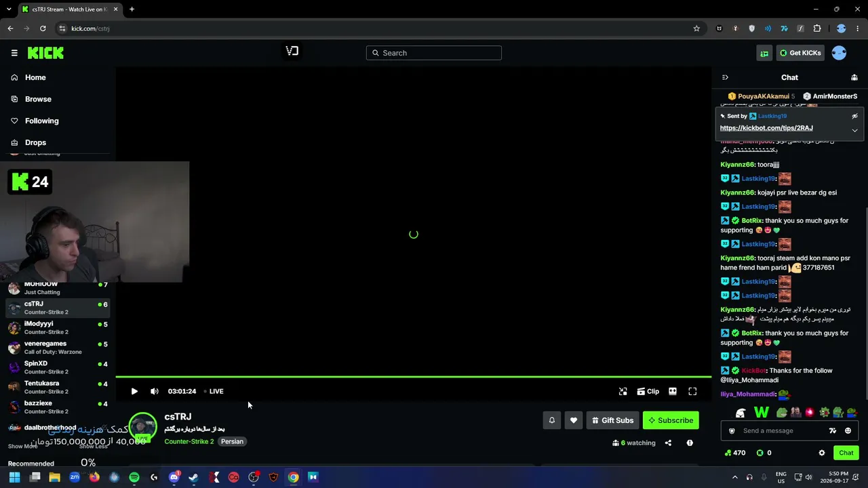Click the 470 channel points balance
This screenshot has height=488, width=868.
tap(735, 453)
